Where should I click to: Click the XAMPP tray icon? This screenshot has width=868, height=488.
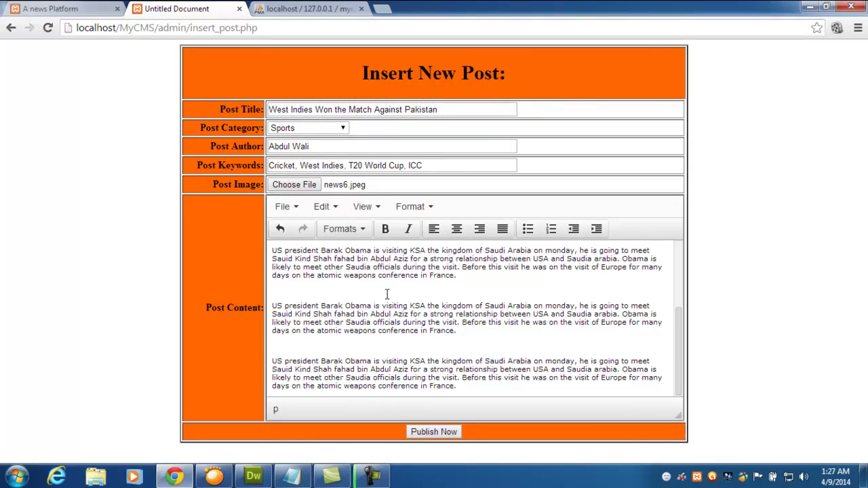697,476
